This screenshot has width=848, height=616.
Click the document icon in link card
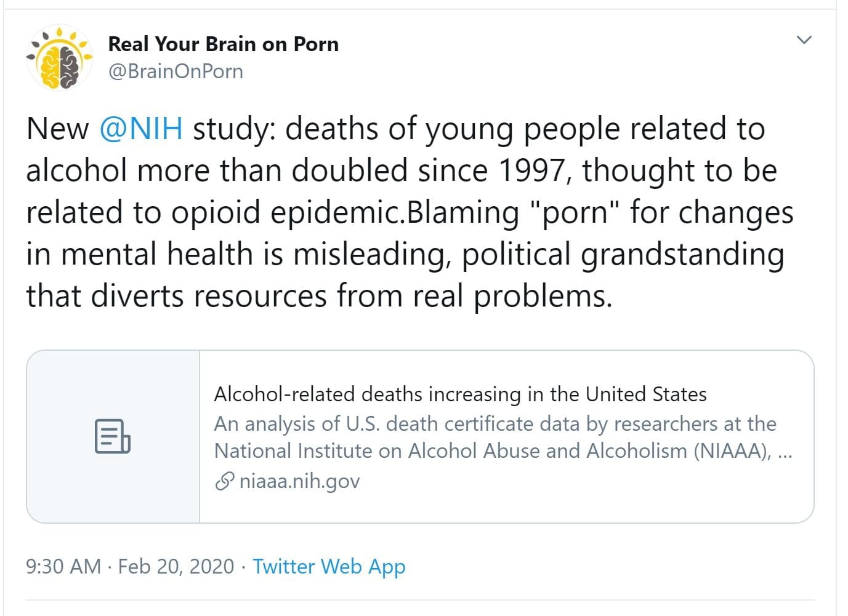click(x=113, y=436)
